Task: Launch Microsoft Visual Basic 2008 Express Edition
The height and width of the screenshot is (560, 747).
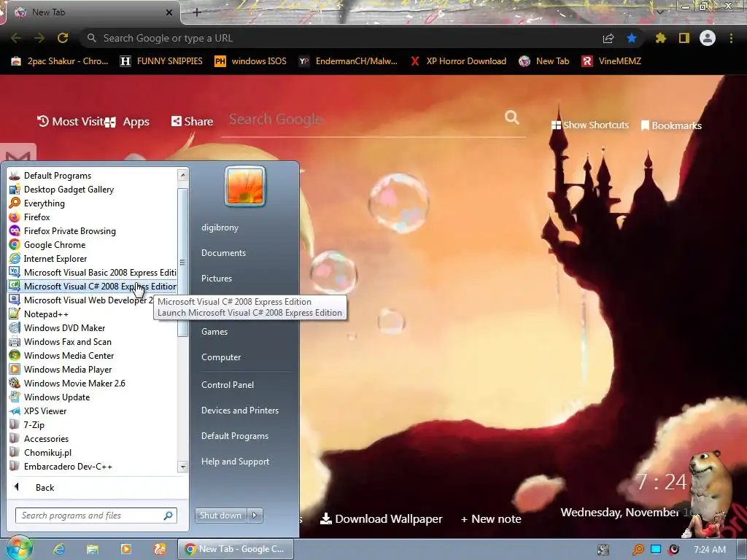Action: point(93,273)
